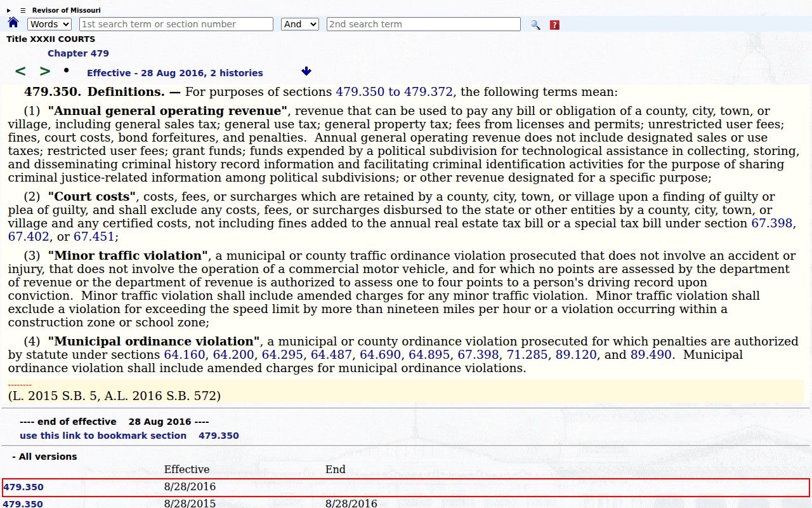This screenshot has width=812, height=508.
Task: Click the blue down arrow icon
Action: click(306, 71)
